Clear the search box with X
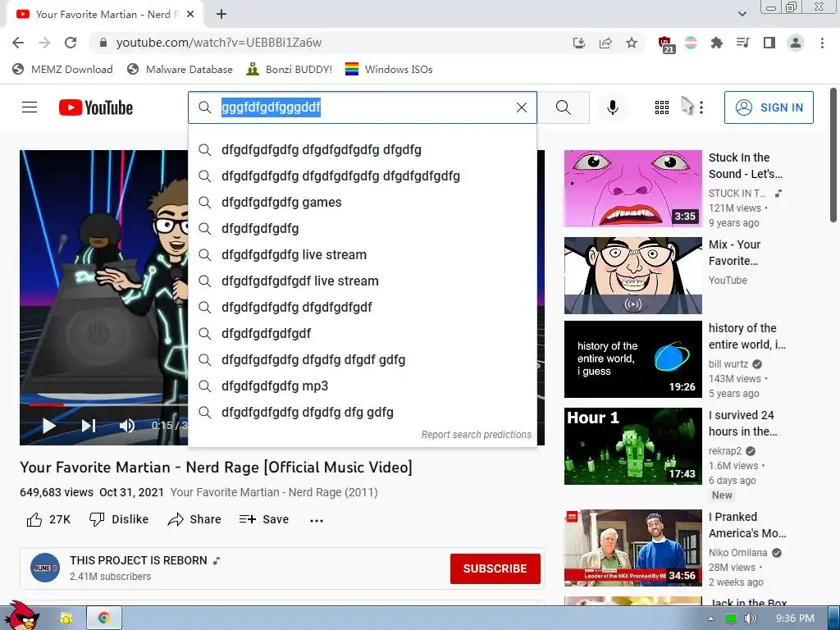Viewport: 840px width, 630px height. click(521, 107)
